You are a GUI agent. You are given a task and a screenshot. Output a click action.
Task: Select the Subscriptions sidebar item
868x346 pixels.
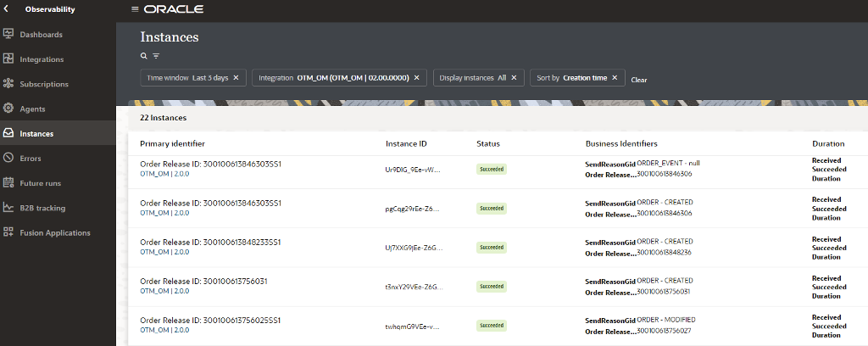pyautogui.click(x=44, y=84)
